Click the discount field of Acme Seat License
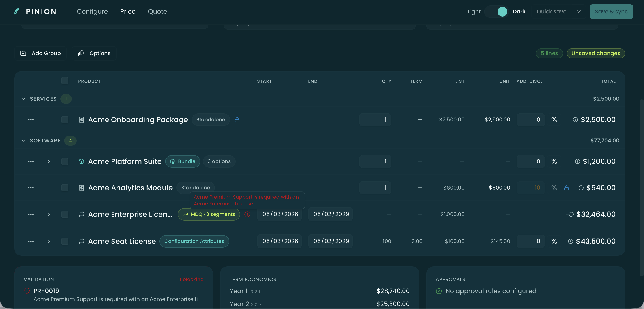The image size is (644, 309). click(x=531, y=241)
